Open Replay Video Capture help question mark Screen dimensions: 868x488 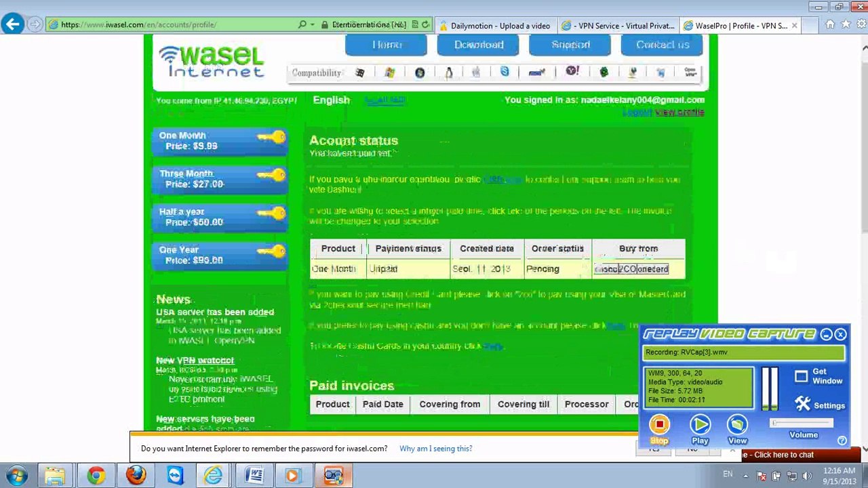pos(842,441)
